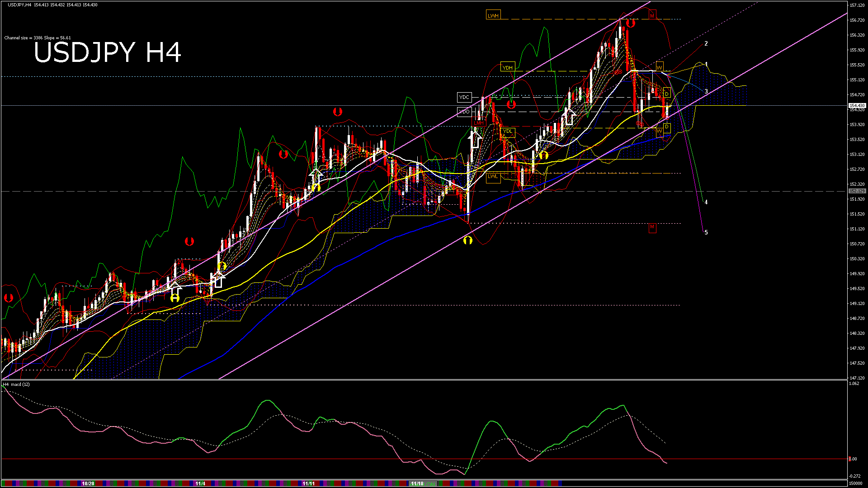Select the yellow YDH level label
Image resolution: width=868 pixels, height=488 pixels.
click(508, 68)
